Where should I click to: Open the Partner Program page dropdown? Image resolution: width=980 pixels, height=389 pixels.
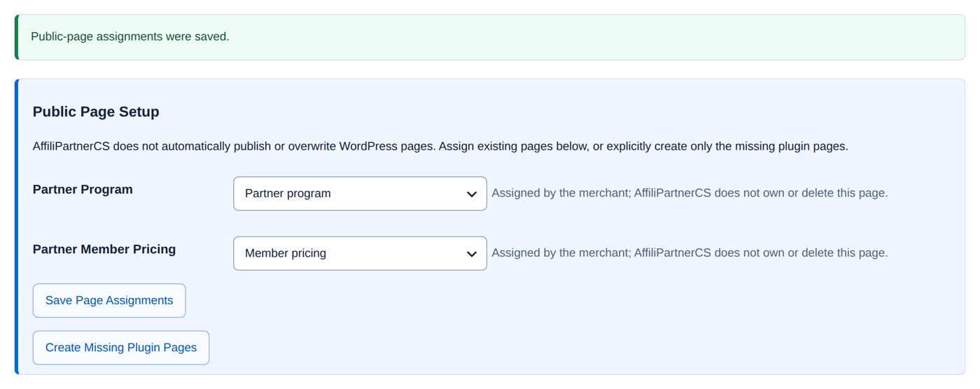360,193
